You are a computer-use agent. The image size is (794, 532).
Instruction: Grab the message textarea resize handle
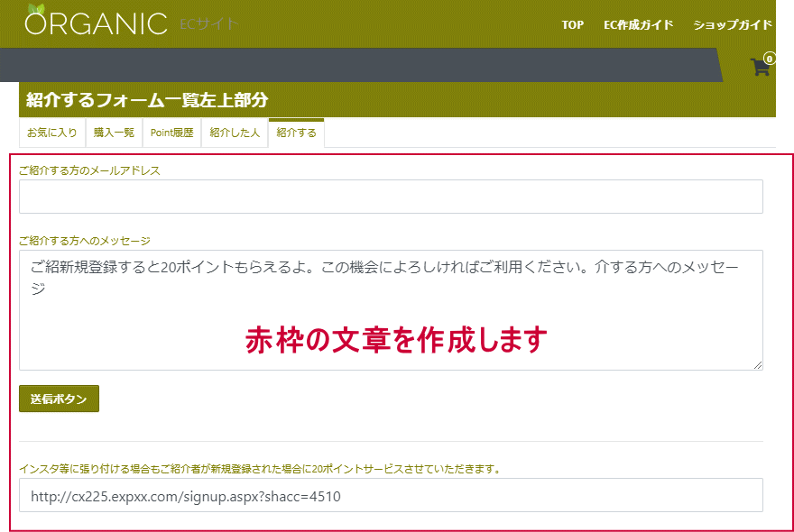(x=758, y=365)
